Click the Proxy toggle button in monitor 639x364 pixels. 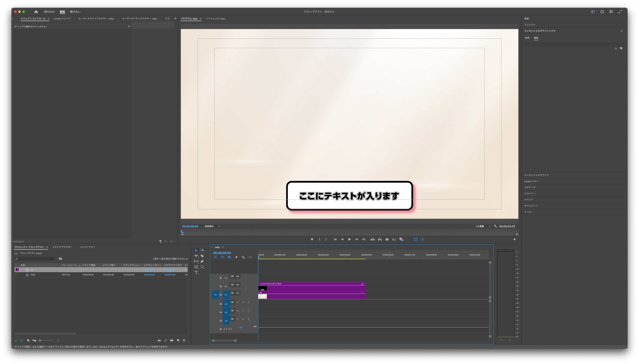pos(401,239)
